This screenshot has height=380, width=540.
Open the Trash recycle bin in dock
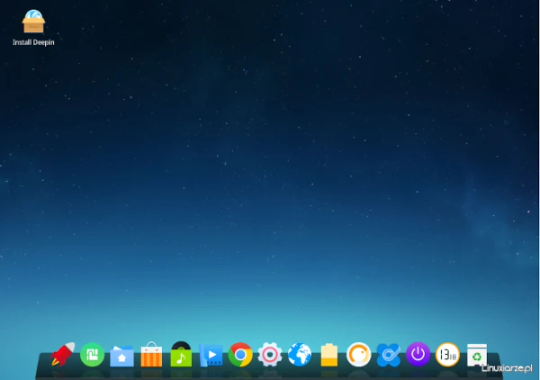click(x=477, y=355)
